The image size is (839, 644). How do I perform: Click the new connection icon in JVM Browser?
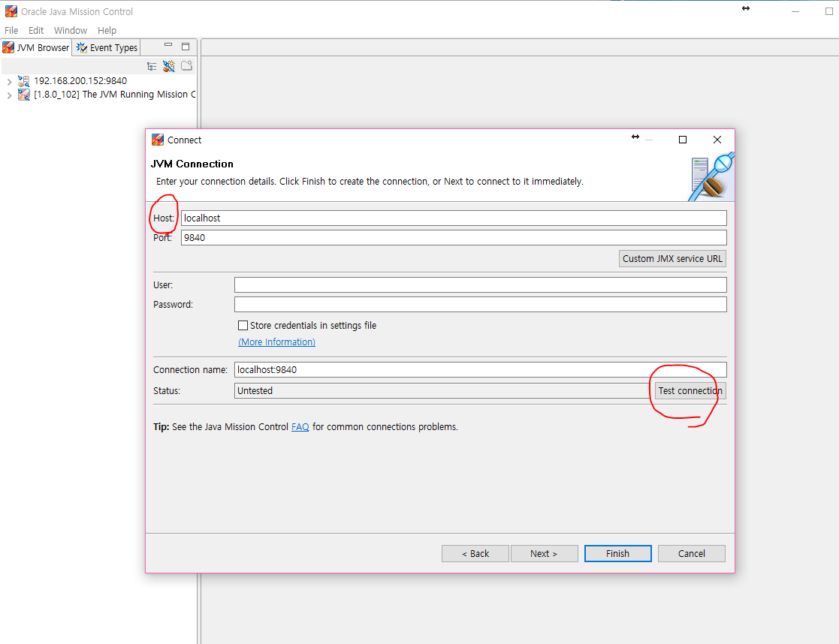(169, 66)
